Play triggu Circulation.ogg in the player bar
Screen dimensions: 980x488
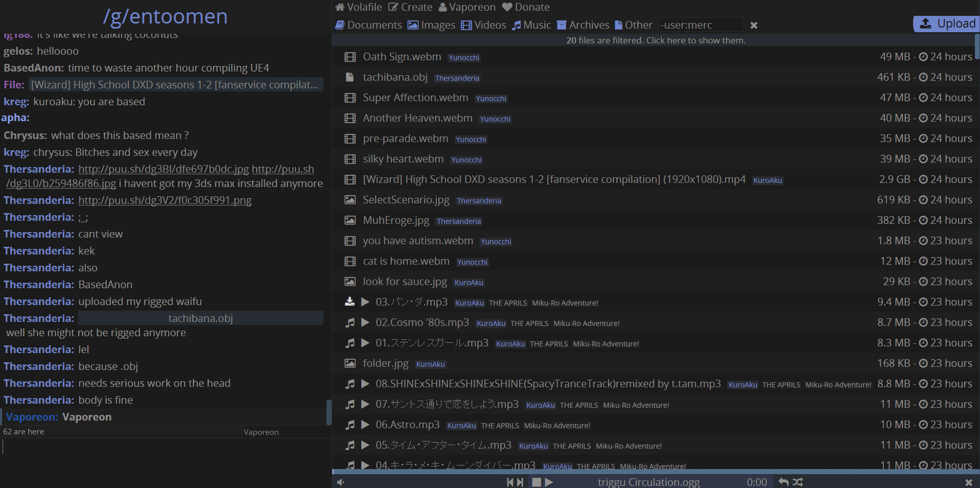click(x=549, y=482)
